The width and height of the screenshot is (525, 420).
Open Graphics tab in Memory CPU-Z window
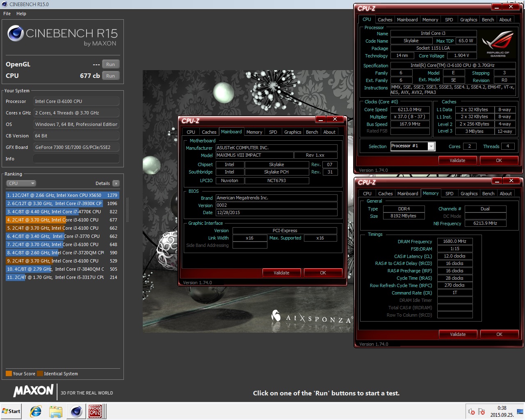pyautogui.click(x=469, y=194)
